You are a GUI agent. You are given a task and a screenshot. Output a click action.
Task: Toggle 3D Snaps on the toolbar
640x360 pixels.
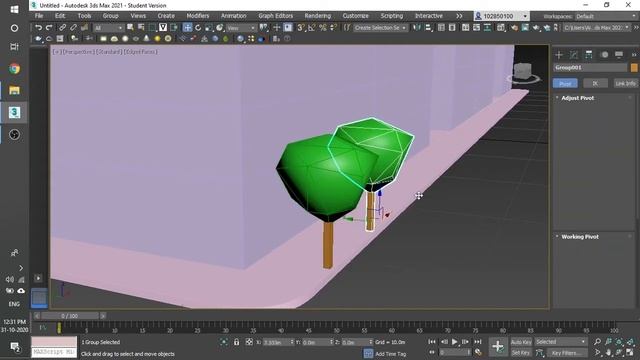click(x=301, y=27)
